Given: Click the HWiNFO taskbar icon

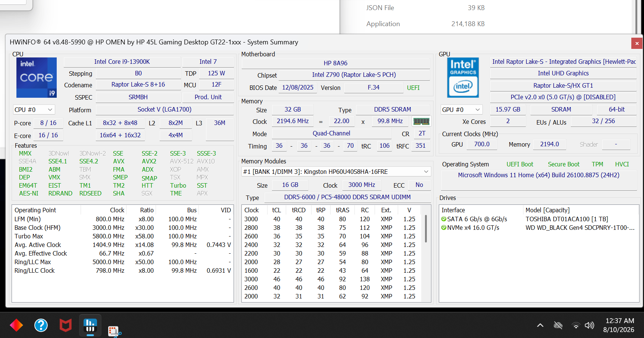Looking at the screenshot, I should click(x=90, y=325).
